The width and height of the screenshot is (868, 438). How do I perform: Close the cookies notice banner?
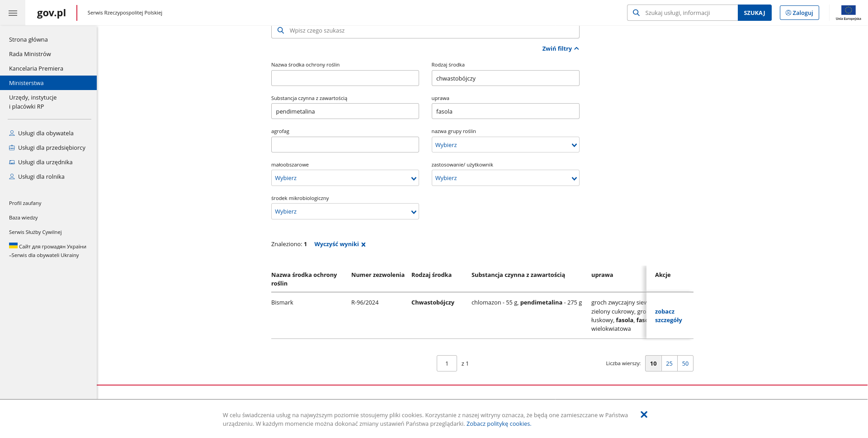point(644,414)
